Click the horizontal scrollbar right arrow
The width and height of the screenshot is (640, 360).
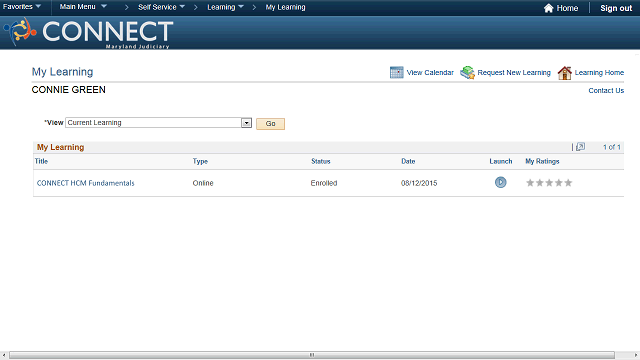point(636,355)
